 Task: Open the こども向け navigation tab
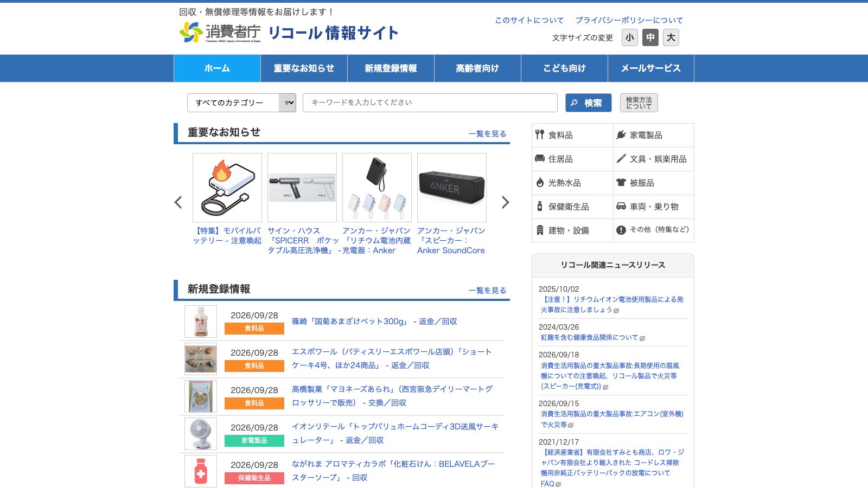click(x=564, y=68)
